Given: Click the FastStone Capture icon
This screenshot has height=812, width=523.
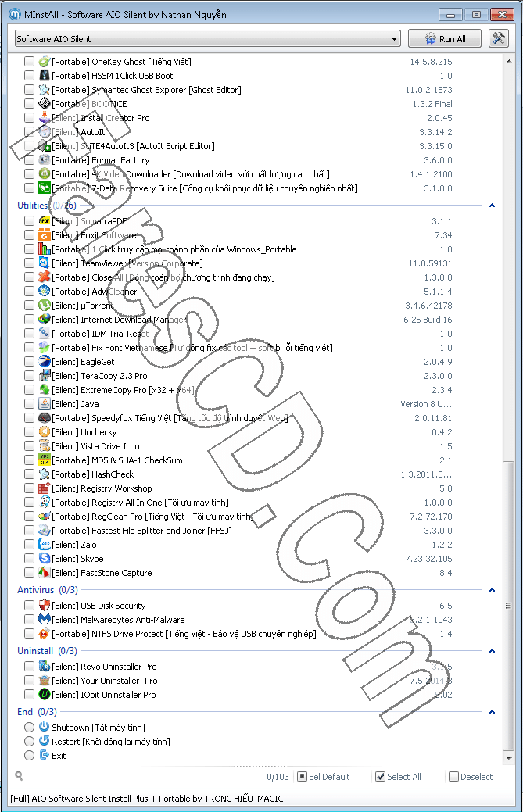Looking at the screenshot, I should (45, 573).
